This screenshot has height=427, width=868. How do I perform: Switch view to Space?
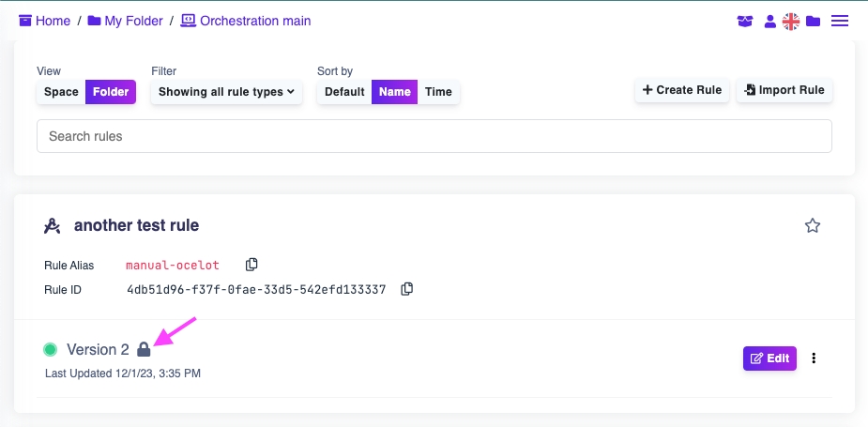point(61,92)
